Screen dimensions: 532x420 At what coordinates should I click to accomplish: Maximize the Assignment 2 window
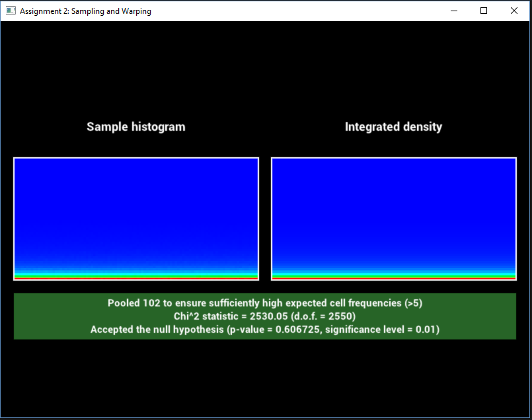pos(484,11)
